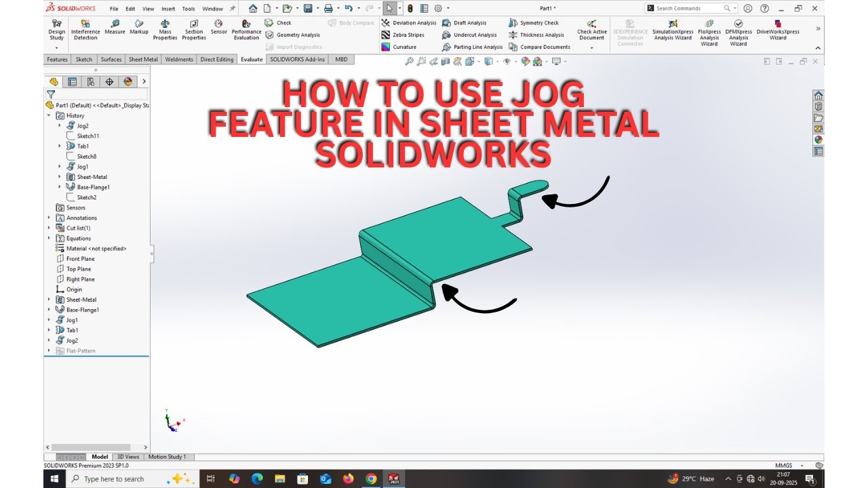Image resolution: width=868 pixels, height=488 pixels.
Task: Open DriveWorksXpress Wizard
Action: pos(778,30)
